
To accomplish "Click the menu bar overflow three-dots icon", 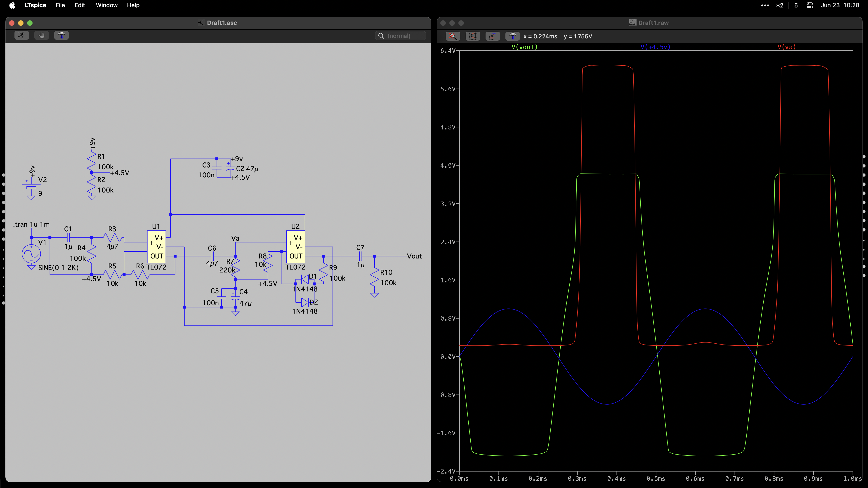I will (x=765, y=5).
